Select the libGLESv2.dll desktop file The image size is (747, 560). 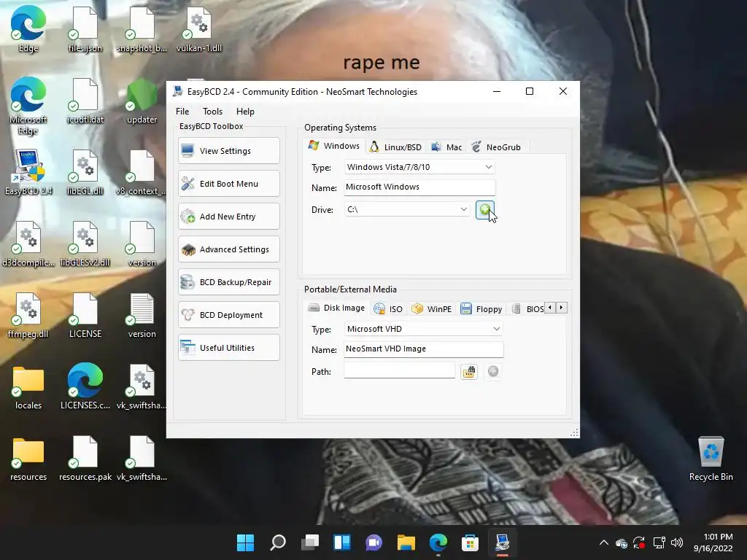click(x=85, y=244)
